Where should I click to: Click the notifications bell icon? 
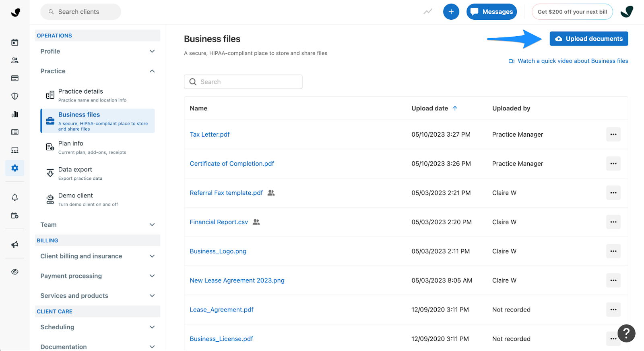point(15,197)
